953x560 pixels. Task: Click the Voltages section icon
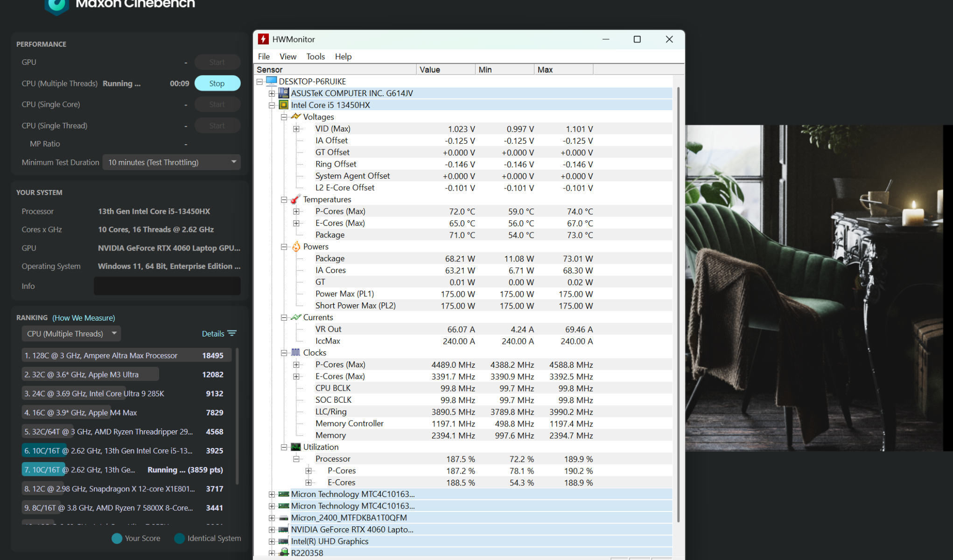[x=296, y=117]
